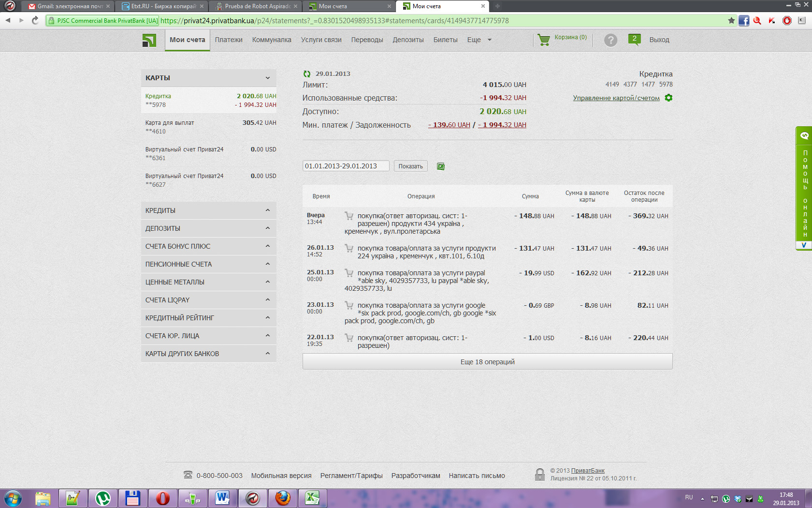812x508 pixels.
Task: Open the Разработчикам footer link
Action: (x=416, y=476)
